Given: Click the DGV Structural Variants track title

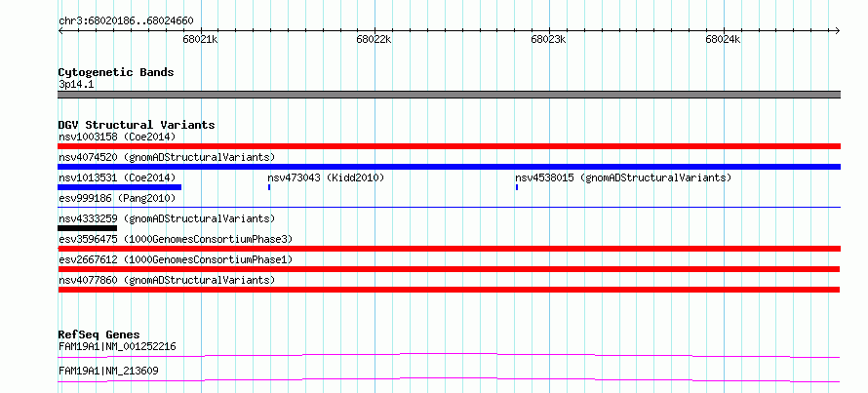Looking at the screenshot, I should pos(137,125).
